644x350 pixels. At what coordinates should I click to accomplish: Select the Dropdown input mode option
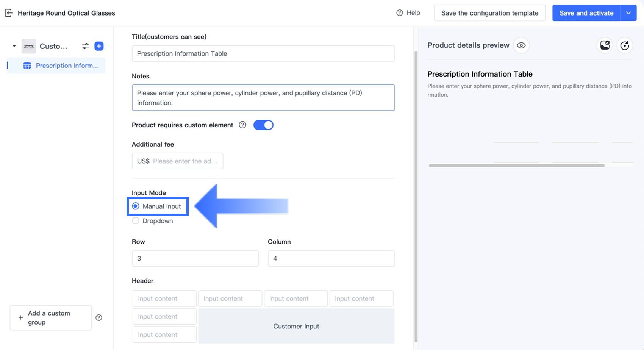(136, 221)
